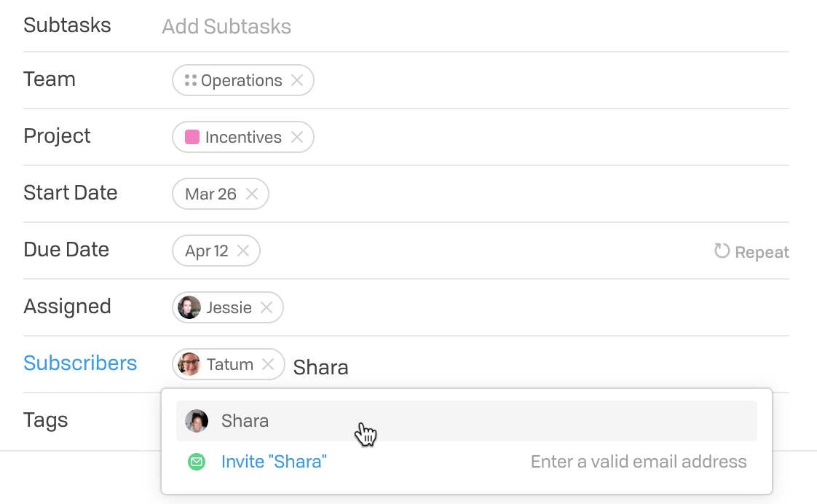Viewport: 817px width, 504px height.
Task: Remove the Incentives project chip
Action: [x=297, y=137]
